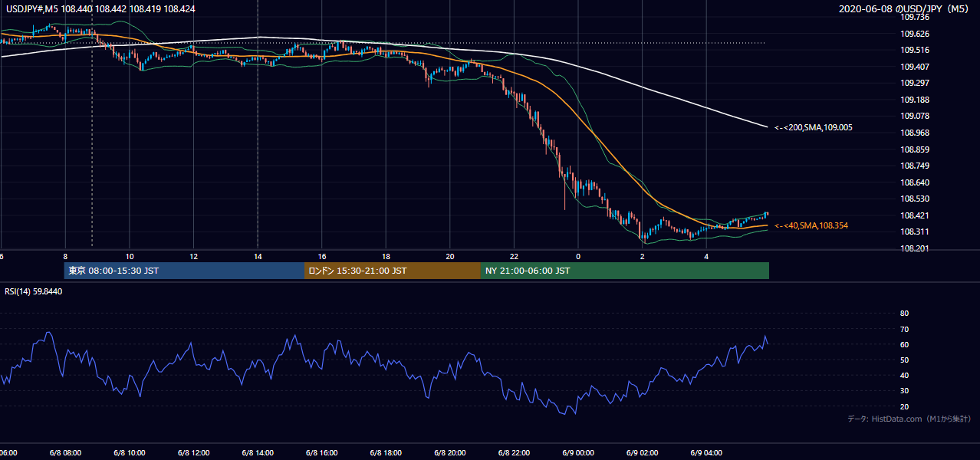
Task: Click the 6/9 04:00 bottom time label
Action: pyautogui.click(x=707, y=452)
